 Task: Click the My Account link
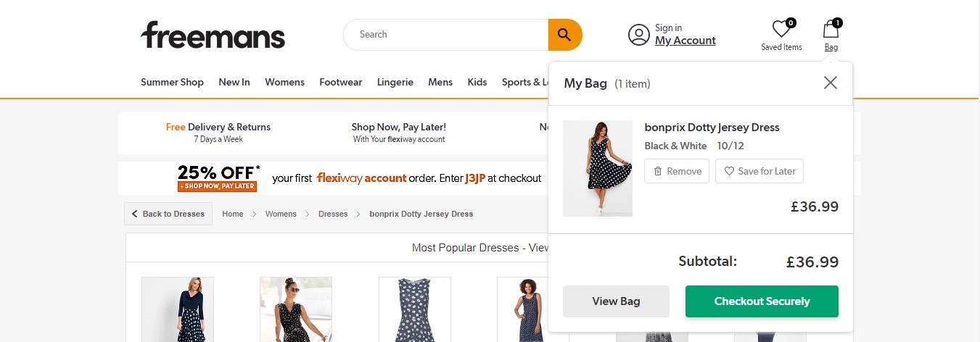(685, 41)
